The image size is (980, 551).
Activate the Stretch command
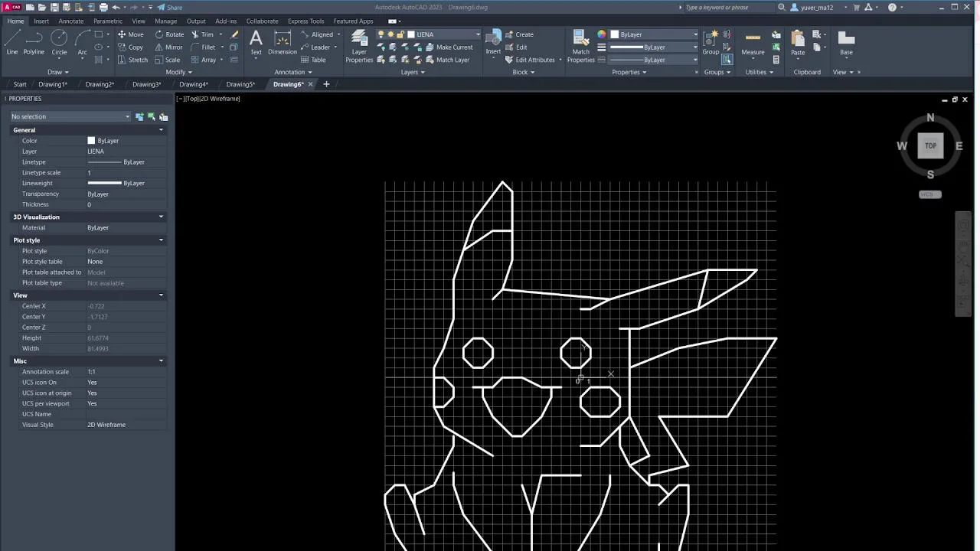pyautogui.click(x=132, y=60)
